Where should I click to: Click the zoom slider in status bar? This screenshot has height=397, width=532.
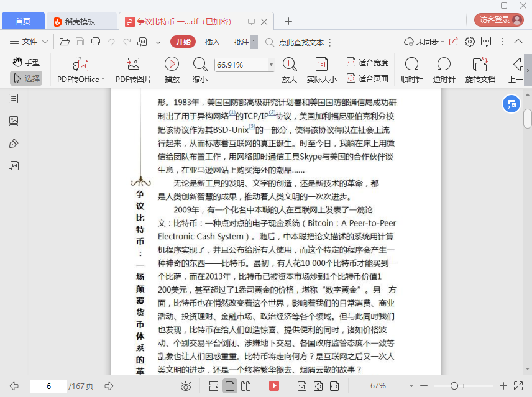454,386
